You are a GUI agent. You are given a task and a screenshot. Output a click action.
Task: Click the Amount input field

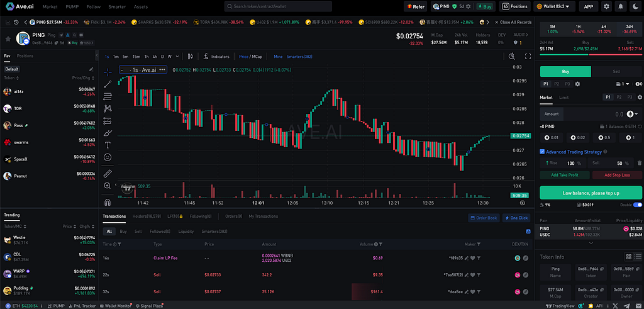coord(591,114)
